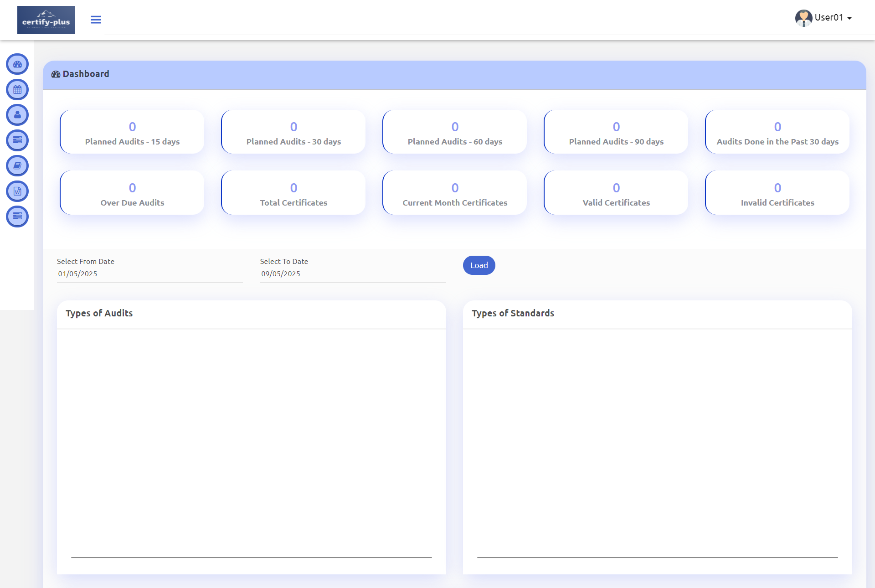Click the Audits Done in Past 30 days card
This screenshot has width=875, height=588.
coord(777,132)
